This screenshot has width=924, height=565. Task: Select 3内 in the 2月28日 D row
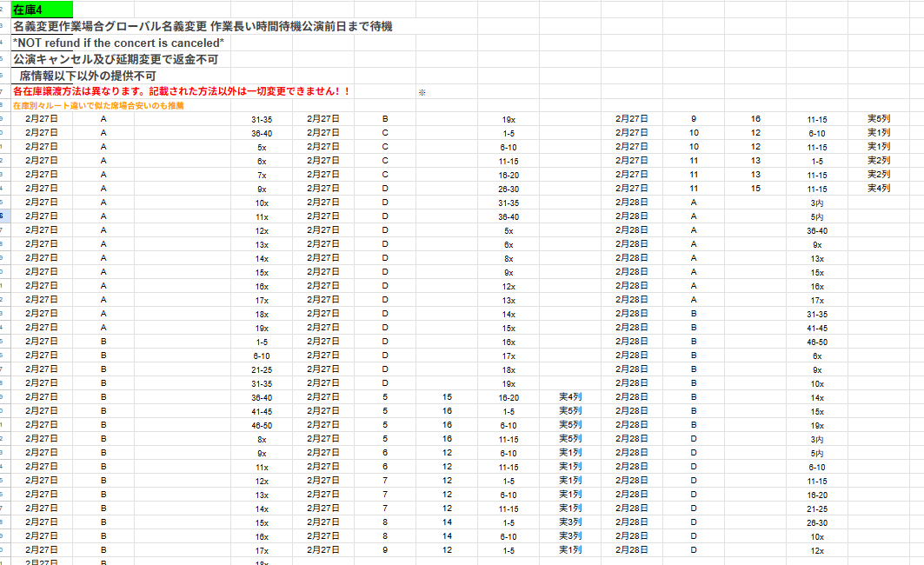coord(817,440)
